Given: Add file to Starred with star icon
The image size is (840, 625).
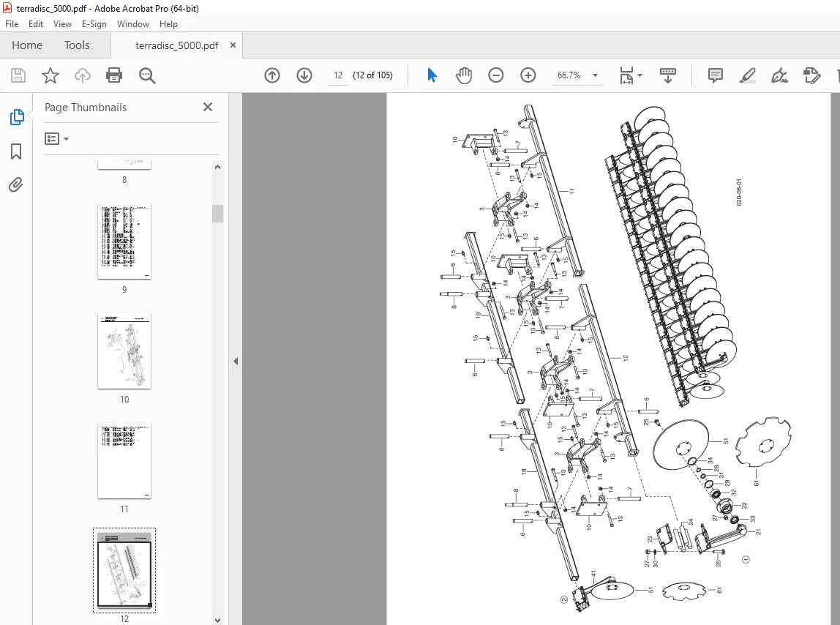Looking at the screenshot, I should (x=50, y=75).
